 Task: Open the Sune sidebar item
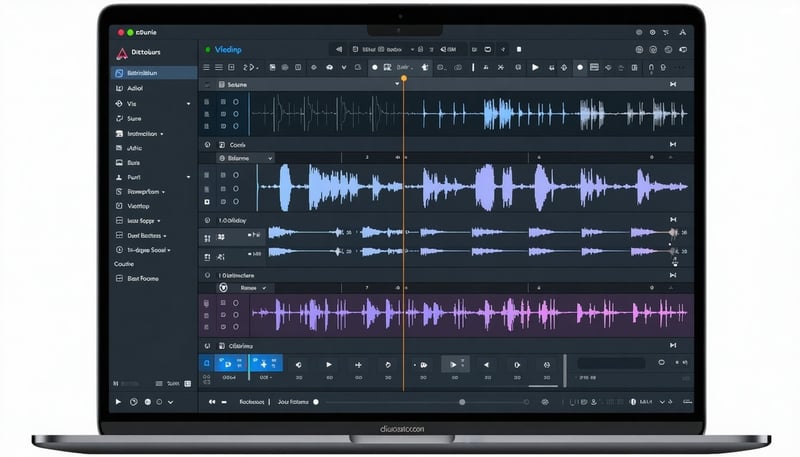pos(154,118)
